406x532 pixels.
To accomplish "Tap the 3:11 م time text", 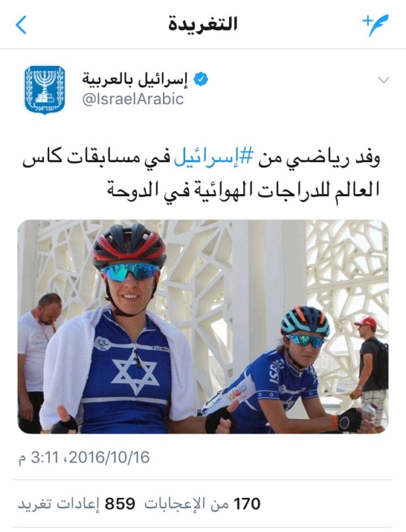I will [39, 458].
